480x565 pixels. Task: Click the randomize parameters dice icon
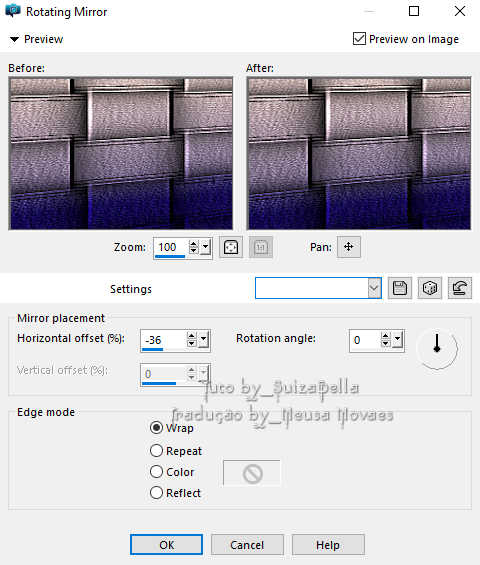(x=430, y=288)
